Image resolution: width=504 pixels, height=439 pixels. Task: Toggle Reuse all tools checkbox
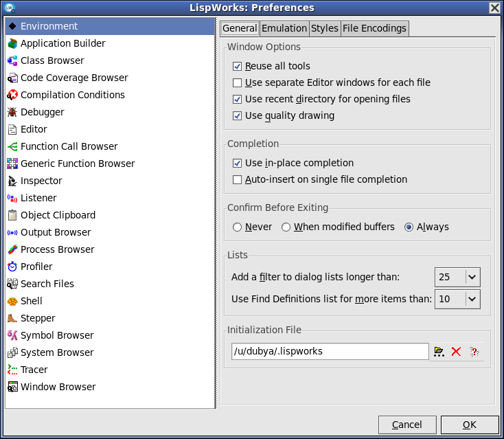(x=238, y=67)
